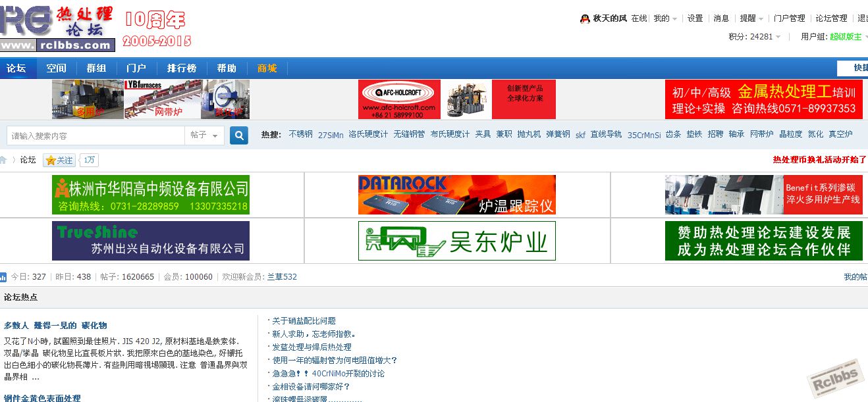Open the AFC-Holcroft banner ad
This screenshot has width=868, height=402.
(457, 99)
